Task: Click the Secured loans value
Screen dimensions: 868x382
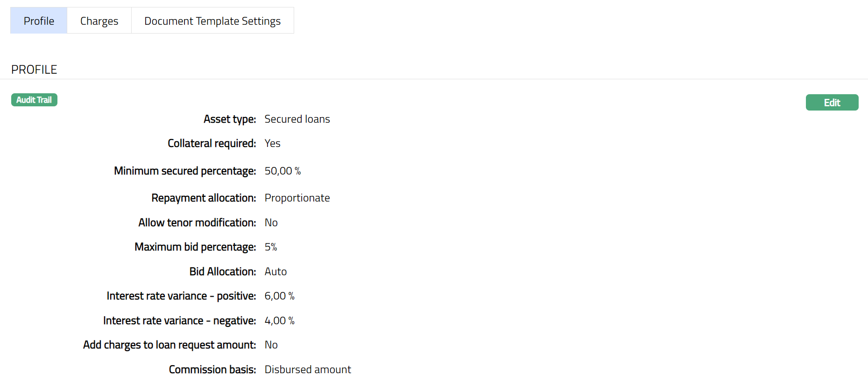Action: [x=297, y=119]
